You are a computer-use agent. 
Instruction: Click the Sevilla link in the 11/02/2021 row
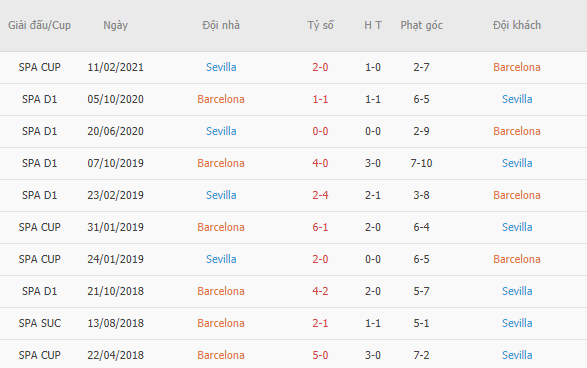coord(221,67)
